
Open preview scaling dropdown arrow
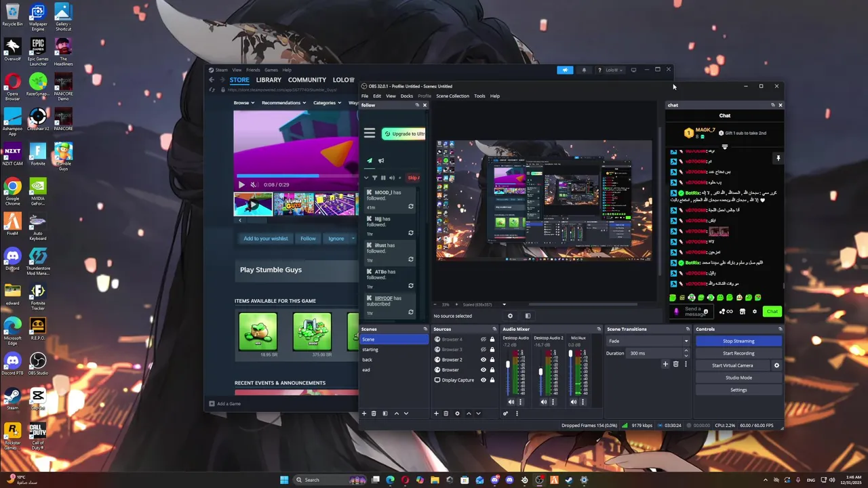tap(504, 304)
